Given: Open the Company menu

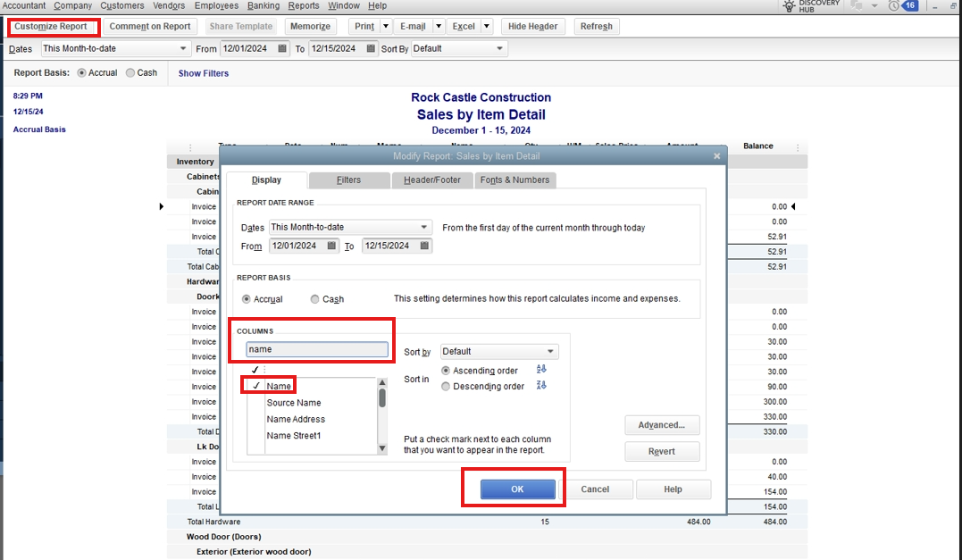Looking at the screenshot, I should coord(72,5).
